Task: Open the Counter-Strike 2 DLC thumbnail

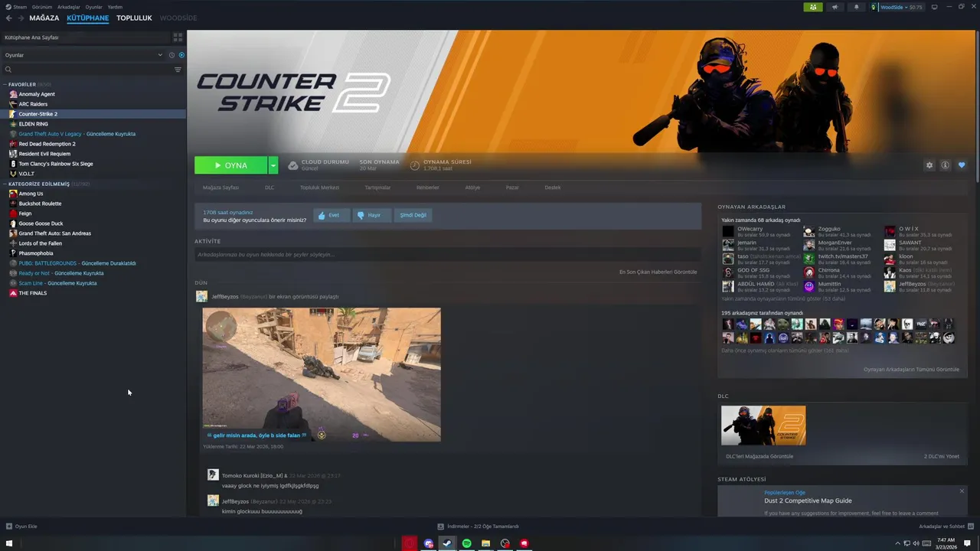Action: (x=763, y=425)
